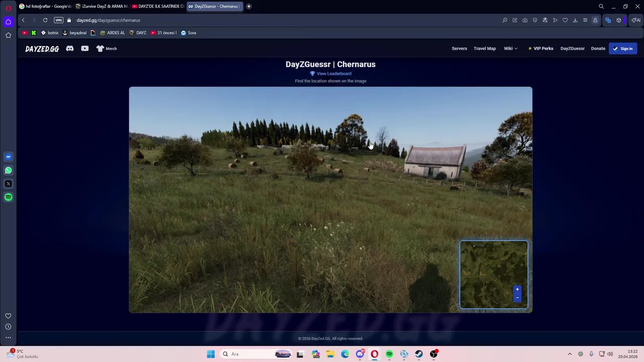Switch to DAYZ'DE İLK SAATİNDE tab
This screenshot has height=362, width=644.
[158, 7]
